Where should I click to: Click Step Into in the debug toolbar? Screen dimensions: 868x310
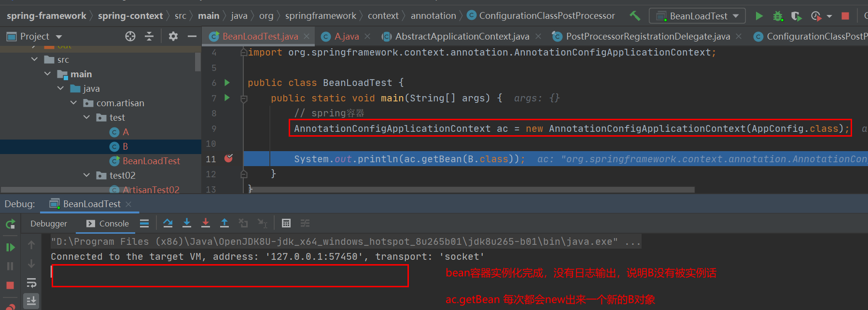click(187, 223)
